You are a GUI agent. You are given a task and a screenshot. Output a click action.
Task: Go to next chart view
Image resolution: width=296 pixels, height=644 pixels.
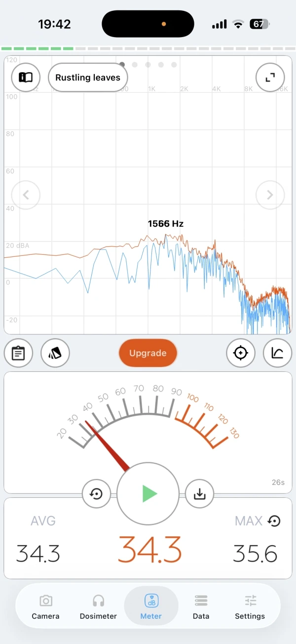click(270, 195)
